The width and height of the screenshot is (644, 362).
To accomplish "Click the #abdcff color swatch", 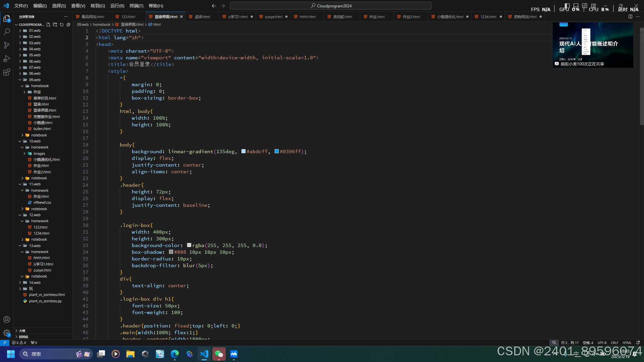I will click(x=244, y=152).
